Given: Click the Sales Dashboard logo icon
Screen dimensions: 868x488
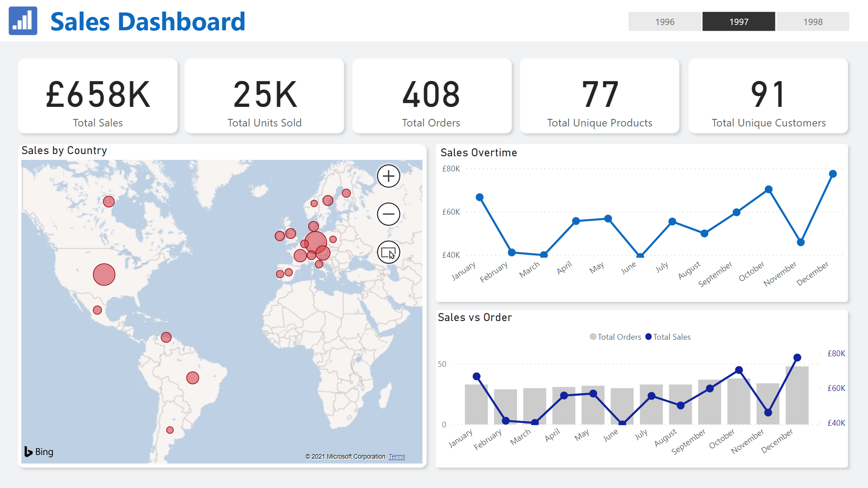Looking at the screenshot, I should (x=23, y=21).
